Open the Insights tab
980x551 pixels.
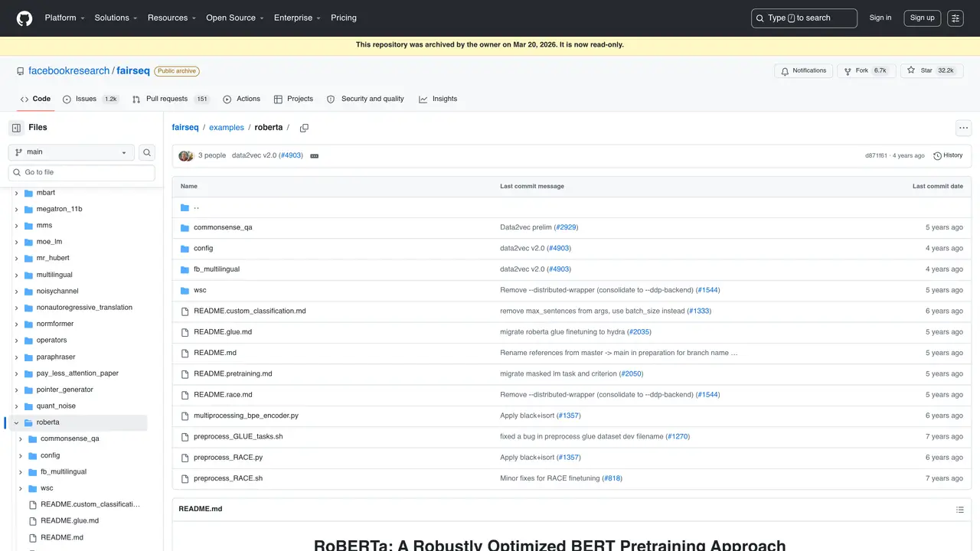[438, 99]
